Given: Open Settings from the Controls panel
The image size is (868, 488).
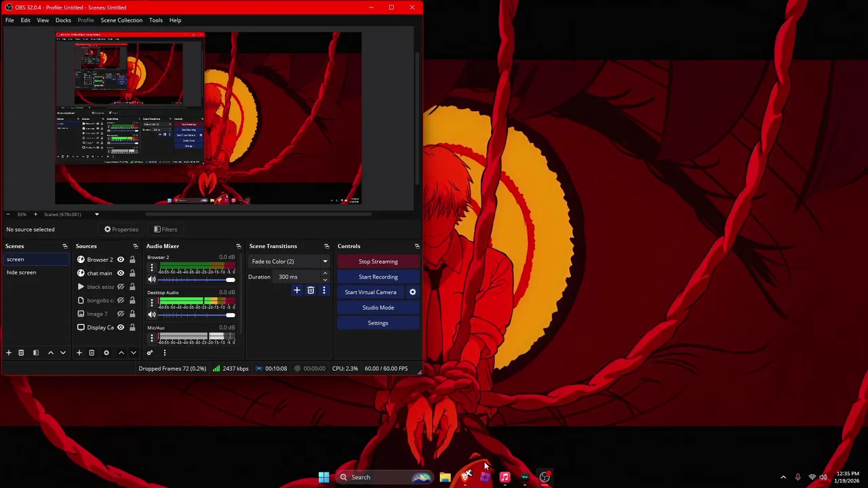Looking at the screenshot, I should pyautogui.click(x=378, y=323).
